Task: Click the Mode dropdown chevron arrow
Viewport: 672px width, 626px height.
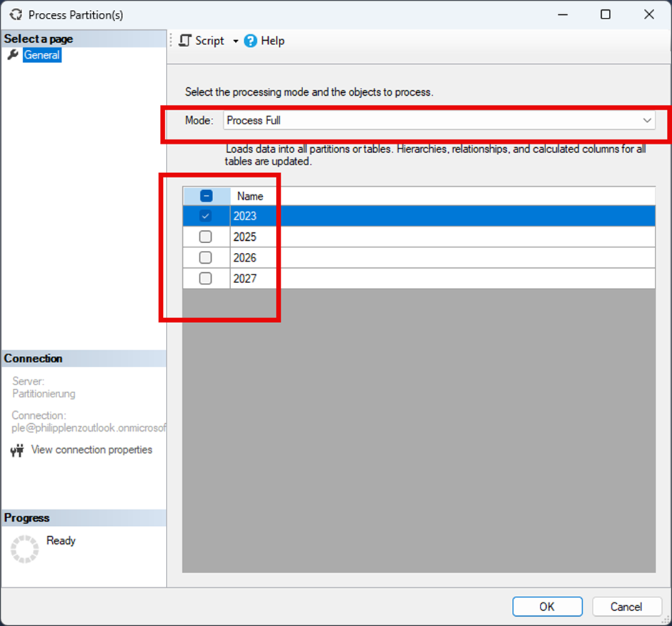Action: [647, 120]
